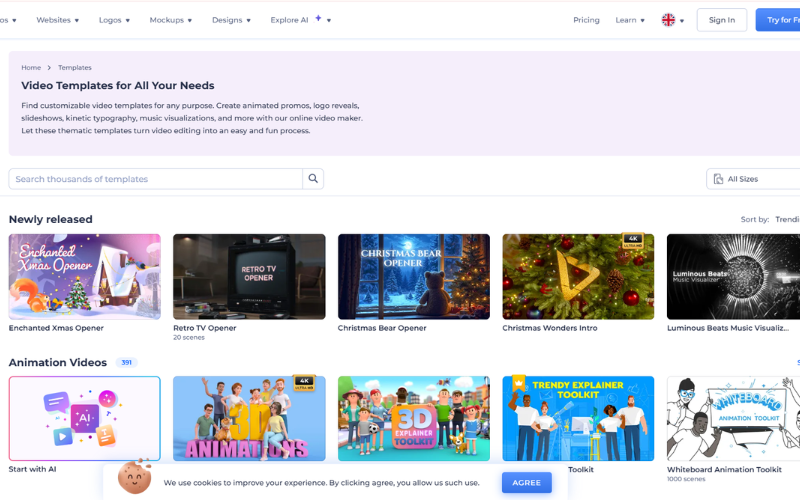The height and width of the screenshot is (500, 800).
Task: Open the Enchanted Xmas Opener thumbnail
Action: (x=85, y=277)
